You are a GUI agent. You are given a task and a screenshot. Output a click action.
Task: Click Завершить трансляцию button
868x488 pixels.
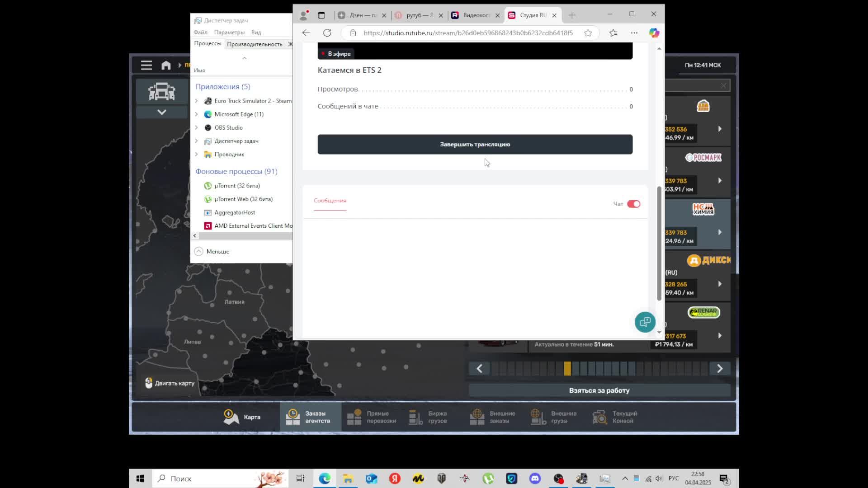point(475,144)
